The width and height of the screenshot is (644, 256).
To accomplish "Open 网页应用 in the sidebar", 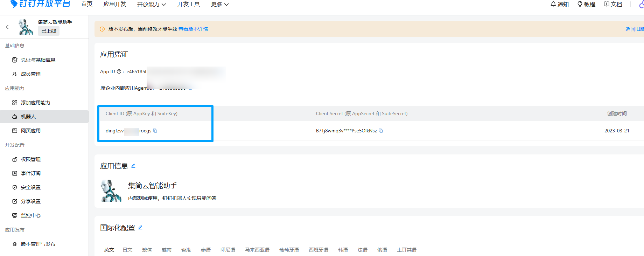I will (31, 131).
